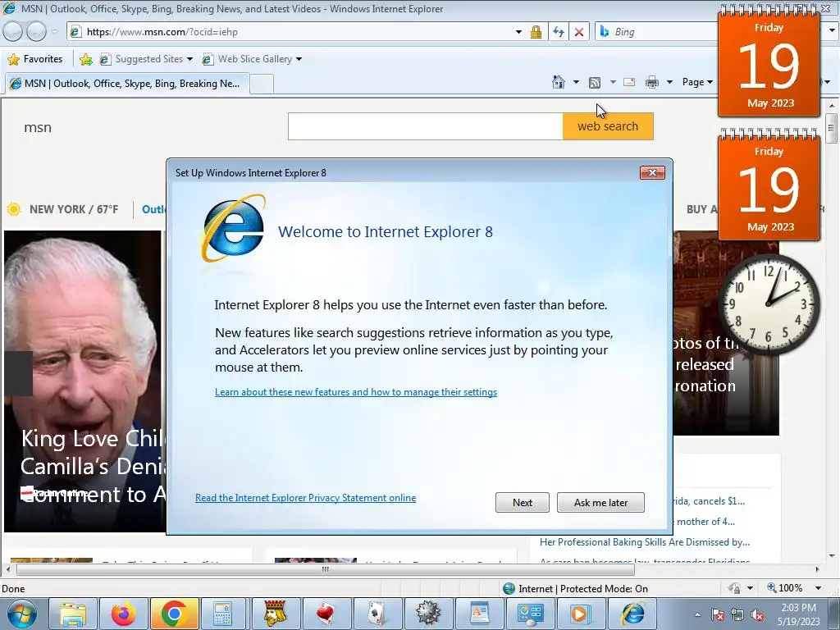Launch Google Chrome from the taskbar
Viewport: 840px width, 630px height.
click(174, 614)
